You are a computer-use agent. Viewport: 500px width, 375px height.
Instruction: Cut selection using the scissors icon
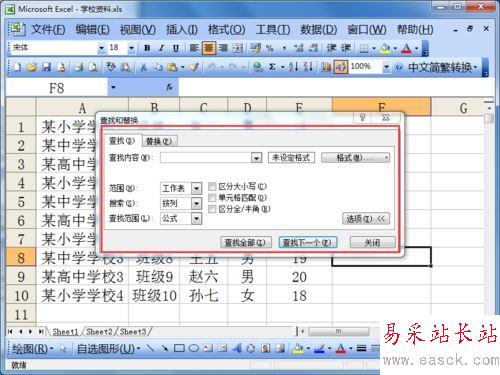coord(143,67)
